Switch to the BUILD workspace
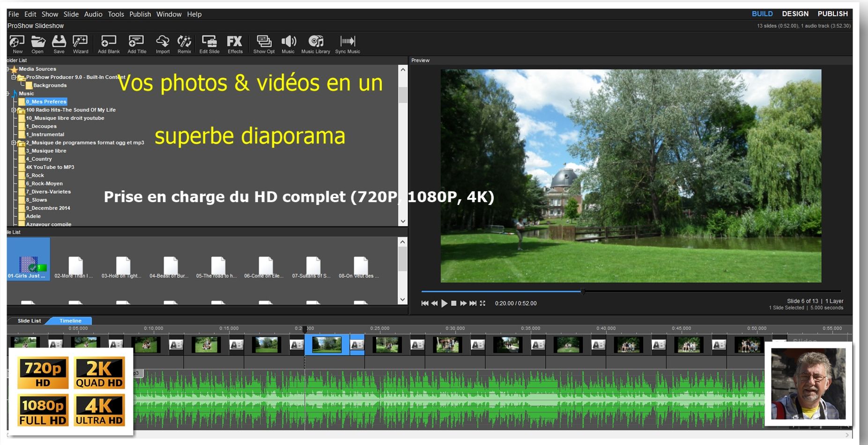 pyautogui.click(x=762, y=14)
